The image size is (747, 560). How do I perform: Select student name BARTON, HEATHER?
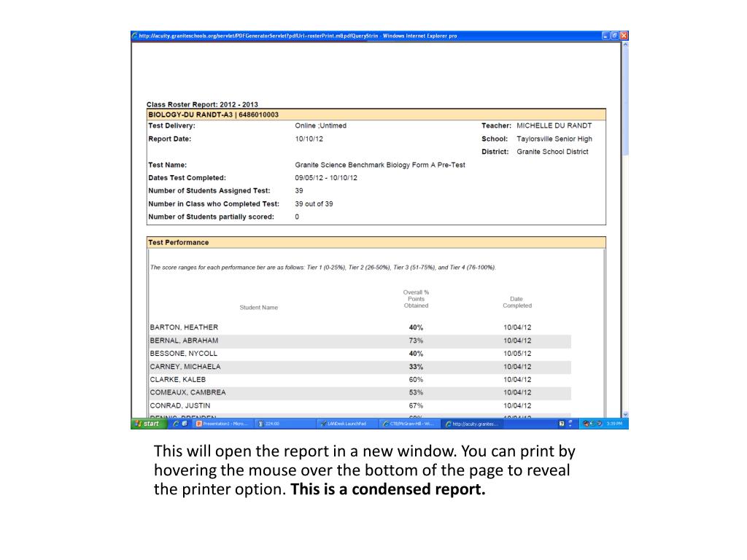click(x=184, y=327)
